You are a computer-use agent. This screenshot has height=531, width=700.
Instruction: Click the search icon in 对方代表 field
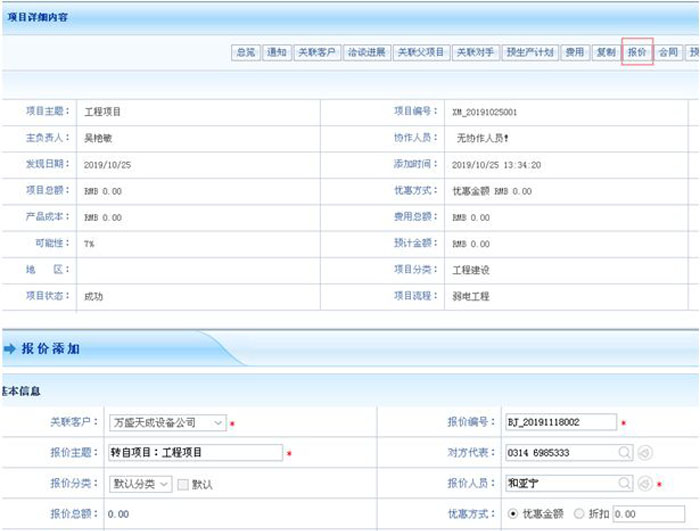[x=625, y=453]
